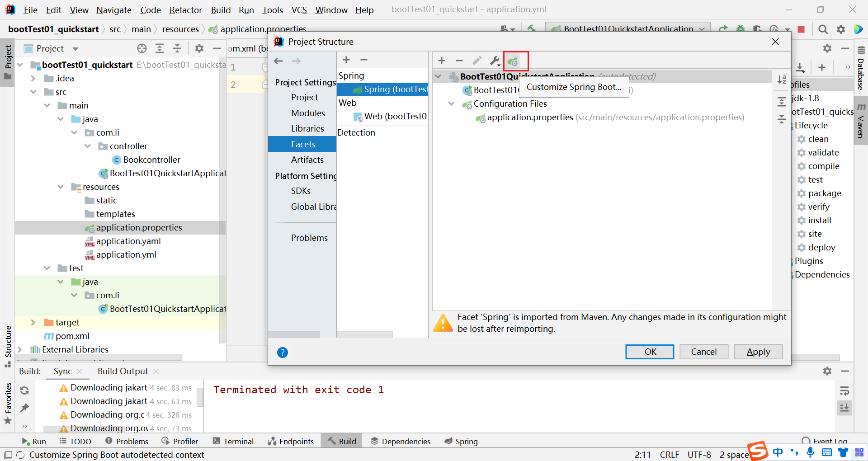
Task: Click collapse all icon in Project panel header
Action: (x=177, y=48)
